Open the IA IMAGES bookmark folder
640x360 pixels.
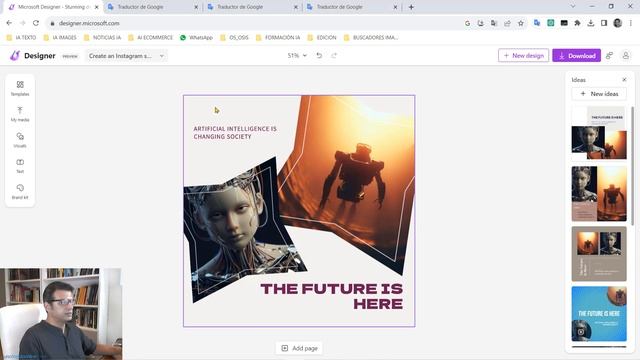pyautogui.click(x=60, y=38)
